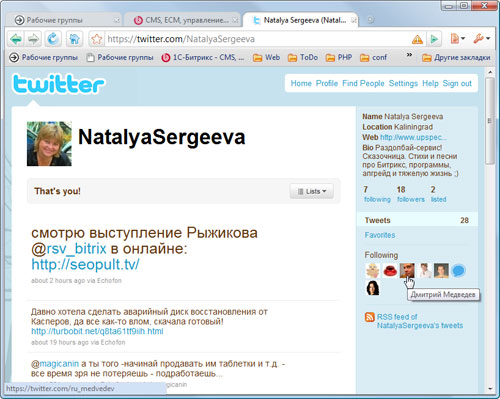Screen dimensions: 500x399
Task: Click the red object following avatar
Action: pyautogui.click(x=390, y=270)
